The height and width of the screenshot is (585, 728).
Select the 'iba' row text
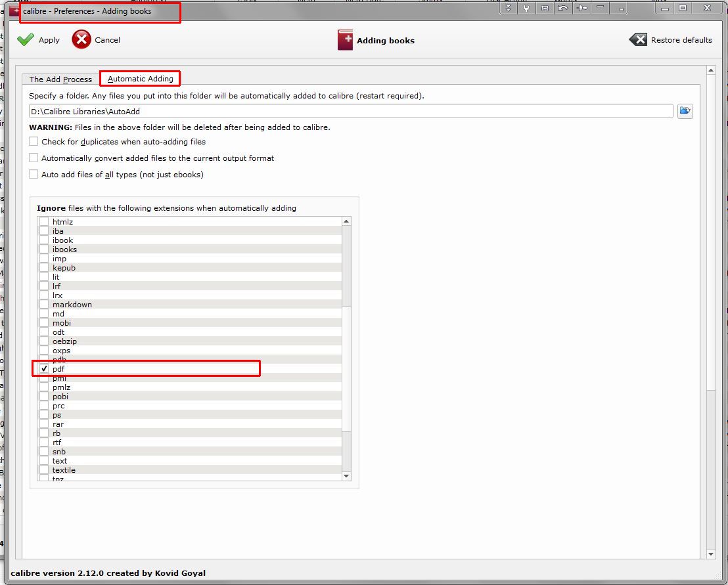coord(58,231)
